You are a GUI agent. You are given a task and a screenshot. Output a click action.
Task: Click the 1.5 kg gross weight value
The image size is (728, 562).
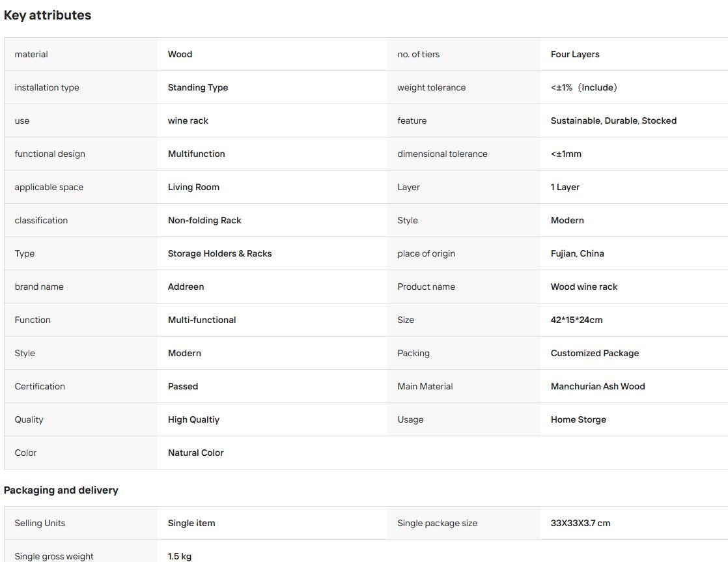point(180,556)
